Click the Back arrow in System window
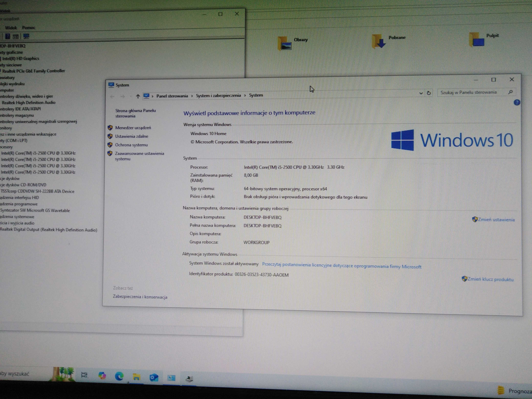This screenshot has height=399, width=532. click(x=112, y=96)
